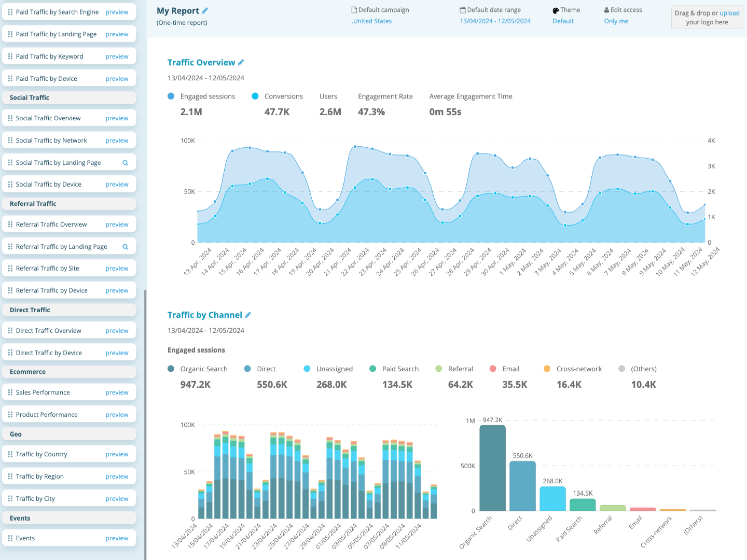Grab drag handle of Sales Performance
This screenshot has height=560, width=747.
[x=10, y=393]
